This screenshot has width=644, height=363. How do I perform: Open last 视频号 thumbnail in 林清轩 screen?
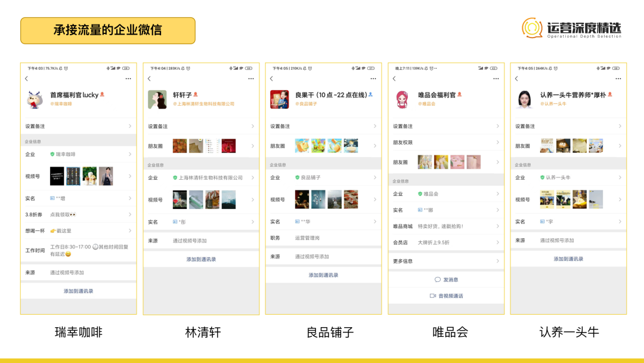tap(229, 199)
